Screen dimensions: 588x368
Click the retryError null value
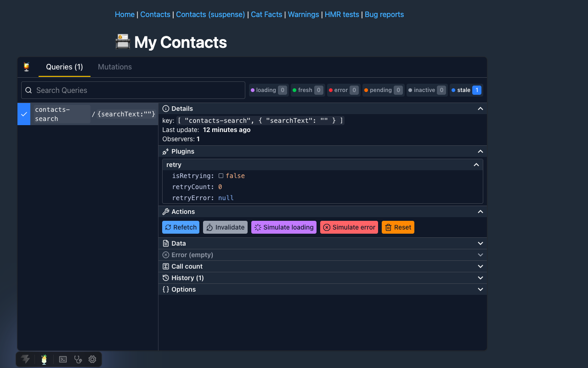coord(226,198)
